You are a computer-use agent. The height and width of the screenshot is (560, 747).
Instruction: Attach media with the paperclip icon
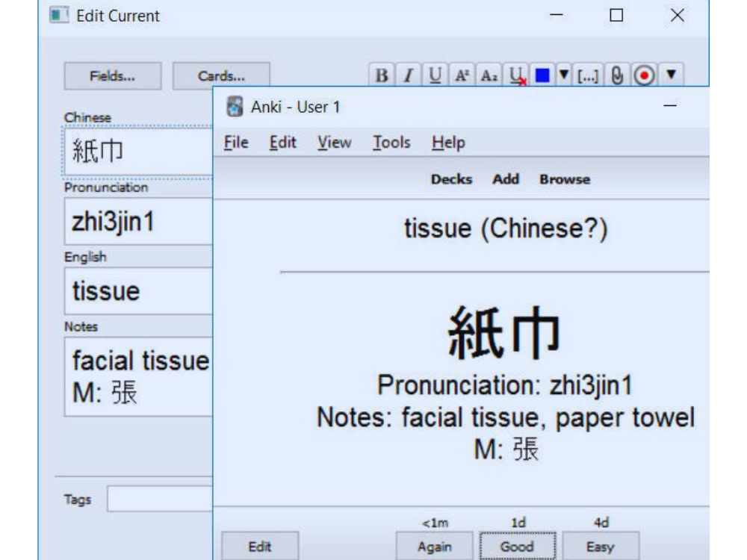click(618, 75)
